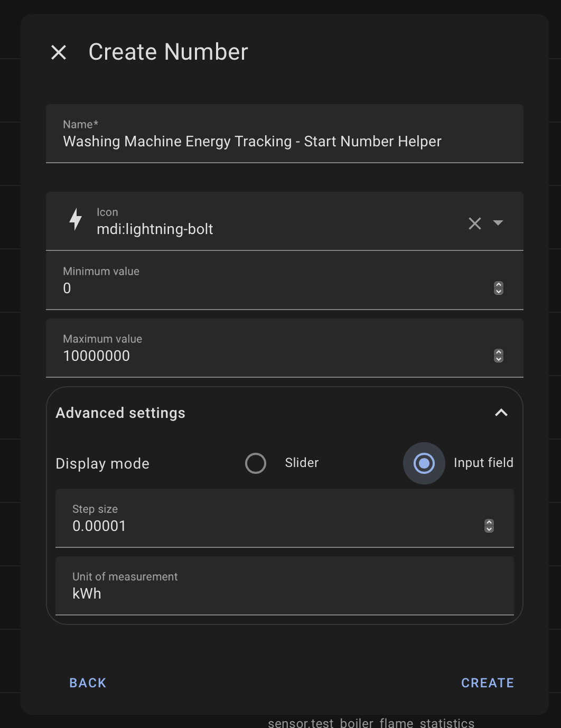Screen dimensions: 561x728
Task: Click the Name text field
Action: tap(285, 134)
